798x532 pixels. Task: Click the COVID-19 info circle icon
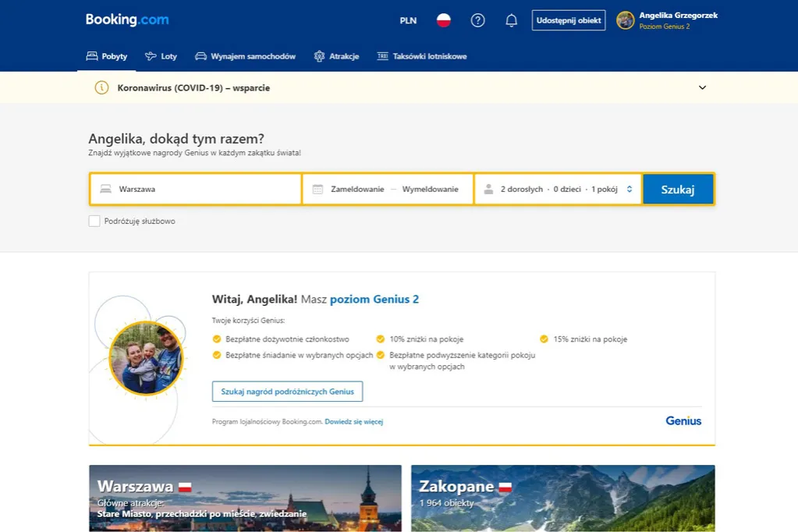[x=101, y=88]
